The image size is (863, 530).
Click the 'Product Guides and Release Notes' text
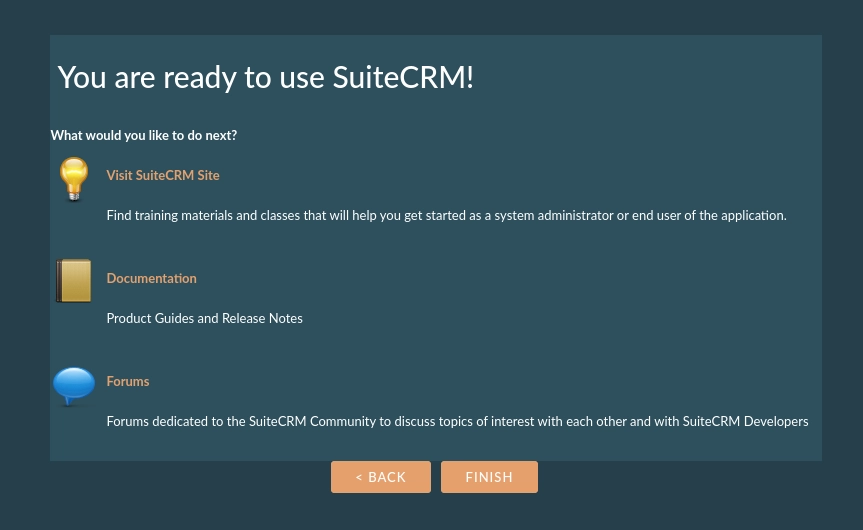(204, 318)
